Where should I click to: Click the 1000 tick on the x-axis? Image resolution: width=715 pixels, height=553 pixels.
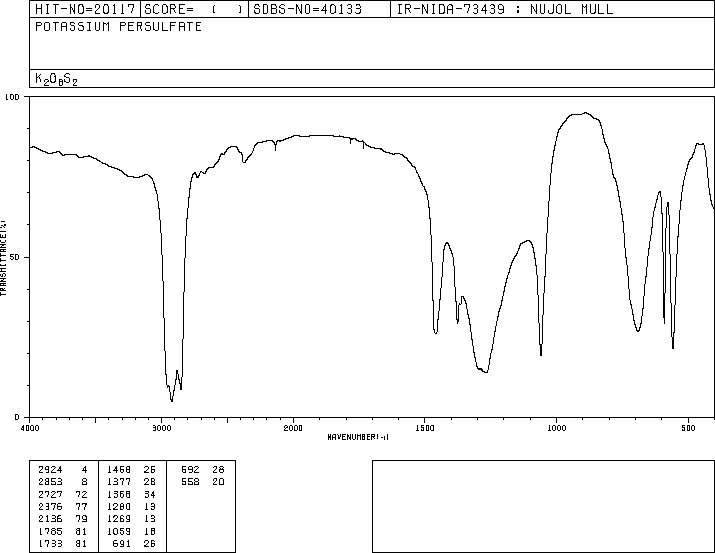pos(557,428)
